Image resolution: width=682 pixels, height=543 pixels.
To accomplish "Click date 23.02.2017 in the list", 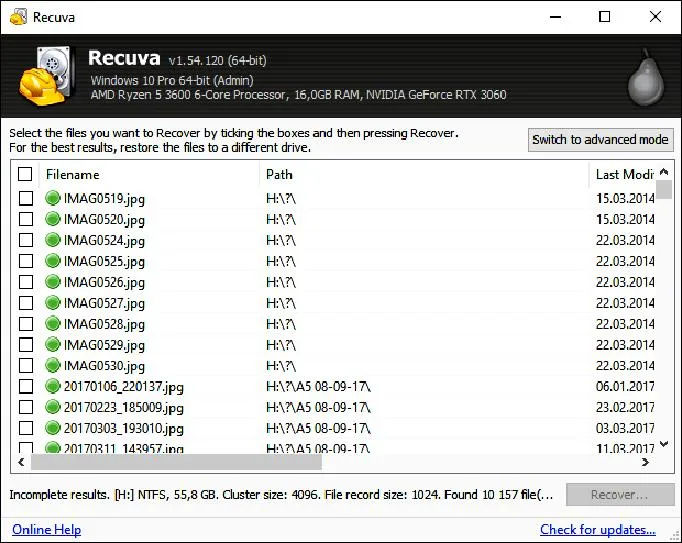I will coord(625,407).
